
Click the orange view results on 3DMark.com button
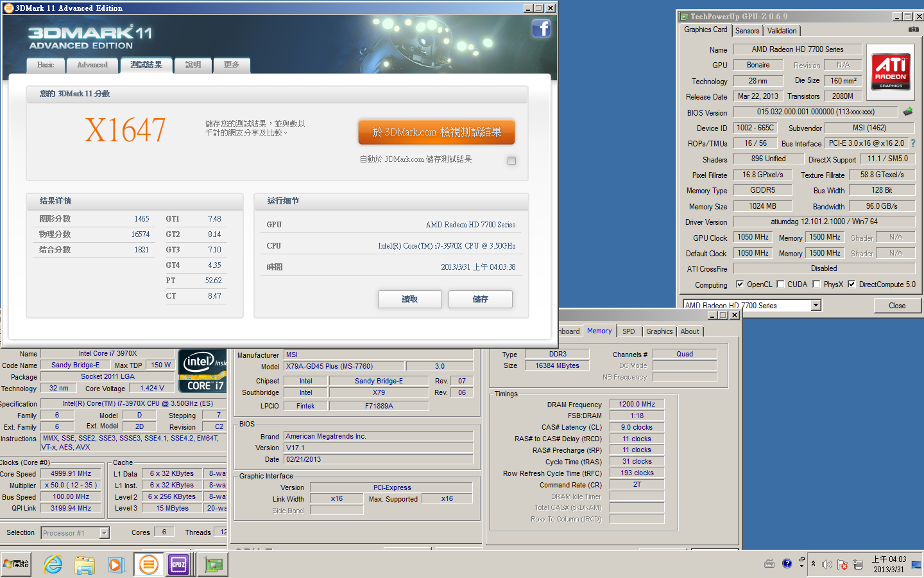[x=436, y=132]
